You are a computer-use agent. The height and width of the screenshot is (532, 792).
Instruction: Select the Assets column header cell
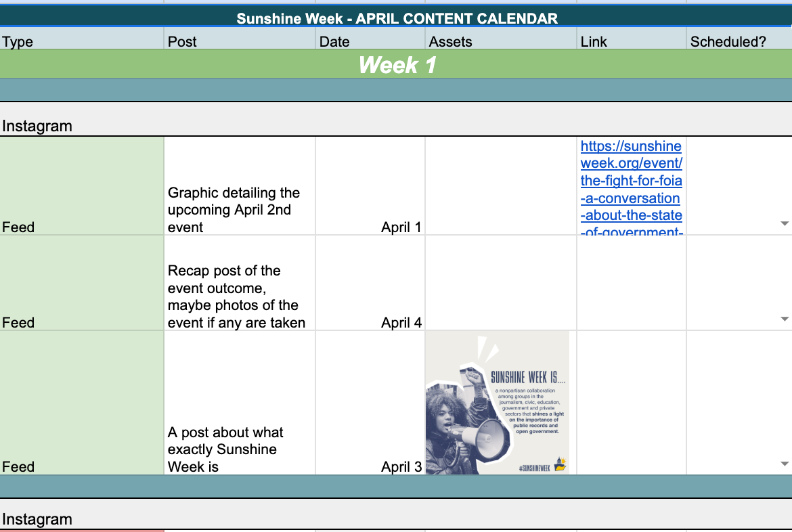point(501,41)
